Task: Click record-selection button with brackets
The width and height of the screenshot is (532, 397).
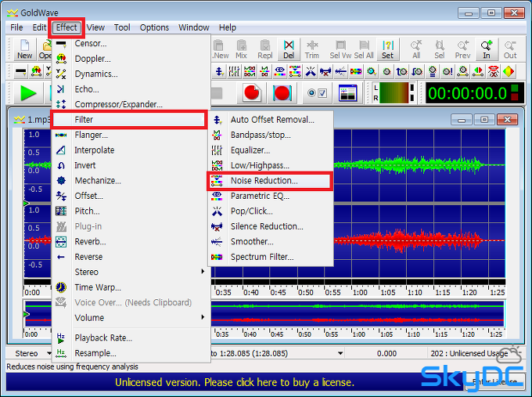Action: coord(282,92)
